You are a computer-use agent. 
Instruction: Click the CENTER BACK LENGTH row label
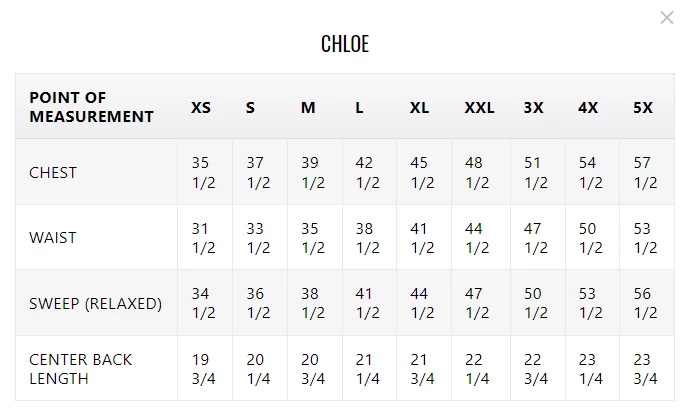coord(80,369)
